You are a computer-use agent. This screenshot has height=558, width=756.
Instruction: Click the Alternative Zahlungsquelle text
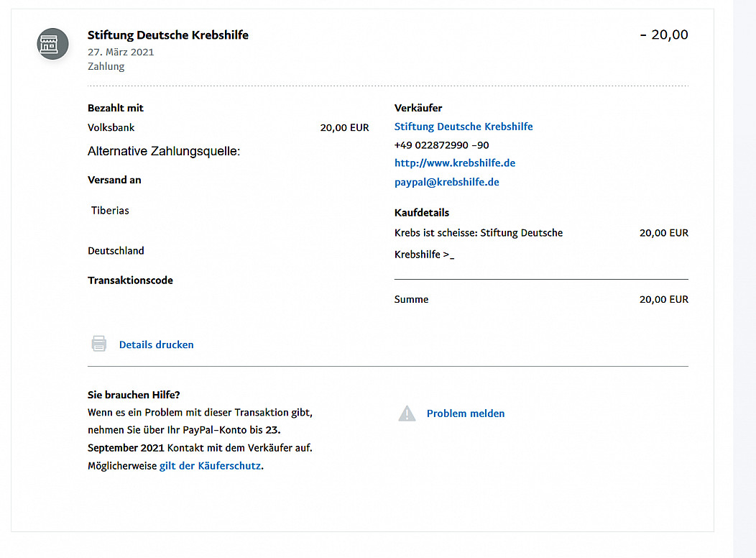163,152
